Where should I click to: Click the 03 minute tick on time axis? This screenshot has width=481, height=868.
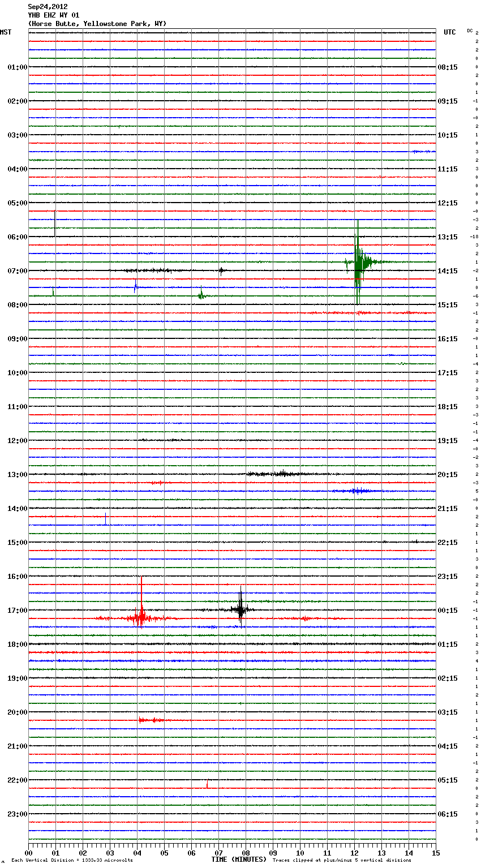coord(110,853)
